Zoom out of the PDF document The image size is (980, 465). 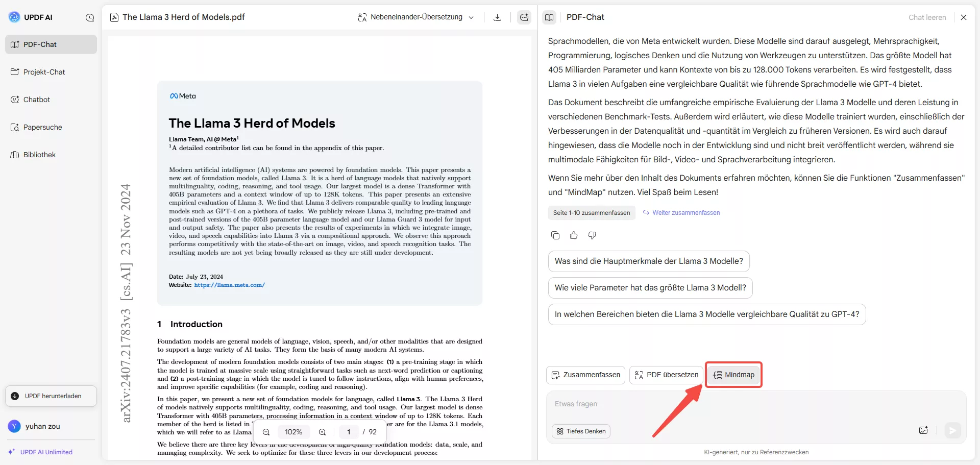[x=266, y=432]
